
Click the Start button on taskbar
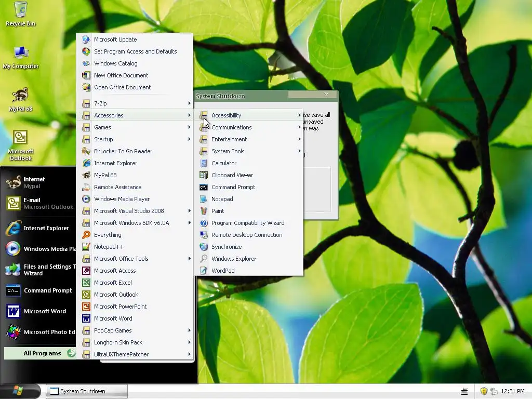coord(20,391)
